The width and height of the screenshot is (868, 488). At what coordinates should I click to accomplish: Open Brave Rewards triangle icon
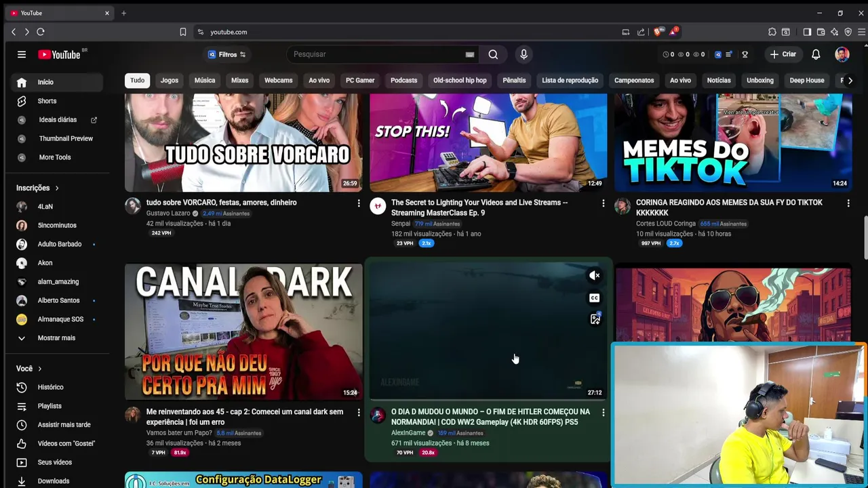[674, 32]
